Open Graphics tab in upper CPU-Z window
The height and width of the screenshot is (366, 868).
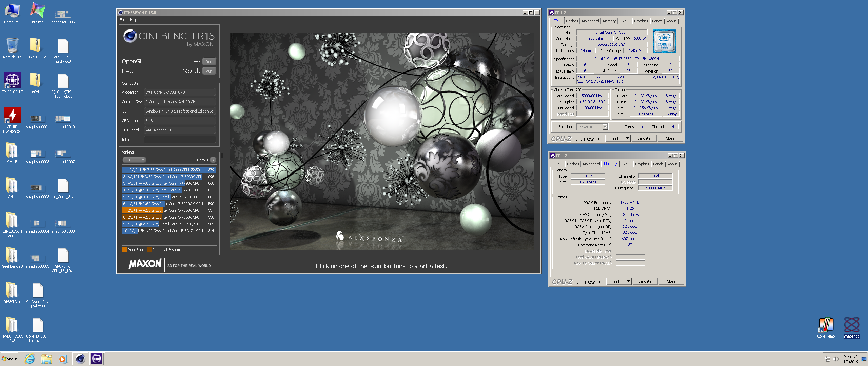(641, 21)
